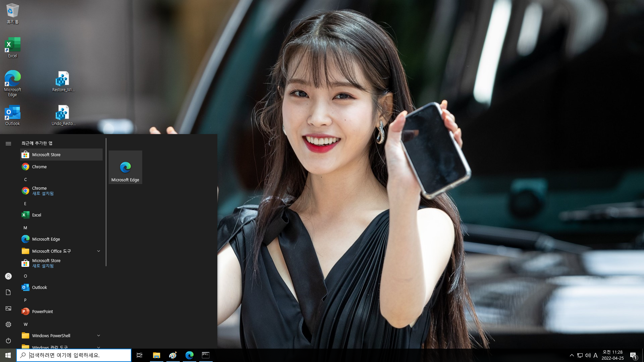Screen dimensions: 644x362
Task: Click the letter O section header
Action: tap(25, 276)
